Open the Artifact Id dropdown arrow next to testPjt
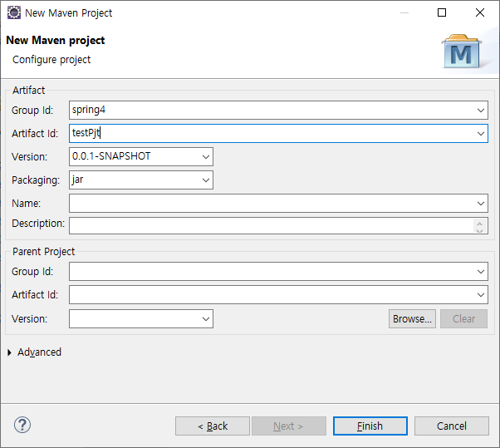This screenshot has width=500, height=448. [x=481, y=134]
